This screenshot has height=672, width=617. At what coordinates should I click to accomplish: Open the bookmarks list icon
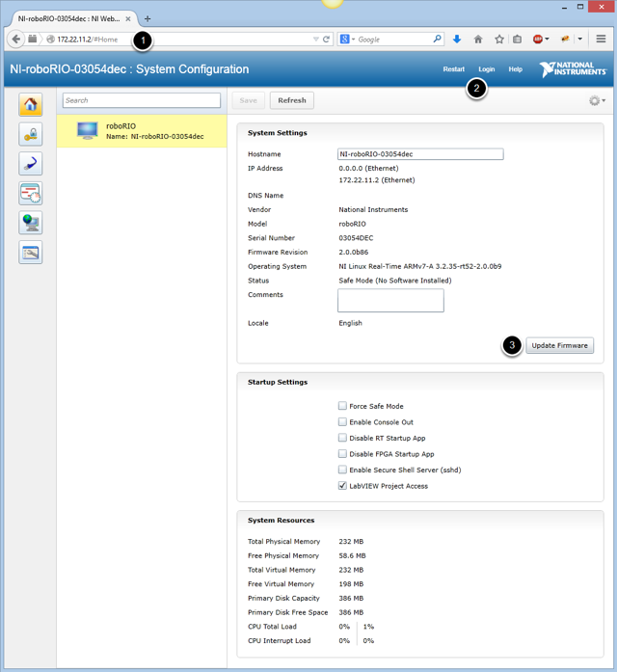[517, 39]
